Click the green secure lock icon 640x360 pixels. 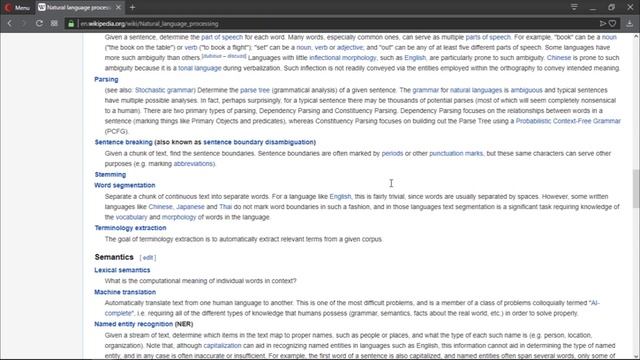click(x=71, y=24)
